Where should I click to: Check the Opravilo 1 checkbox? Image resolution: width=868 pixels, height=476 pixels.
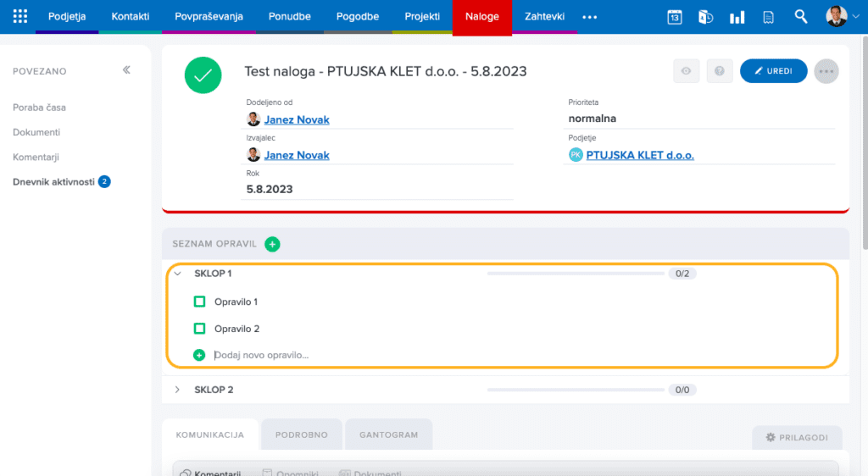click(x=200, y=302)
